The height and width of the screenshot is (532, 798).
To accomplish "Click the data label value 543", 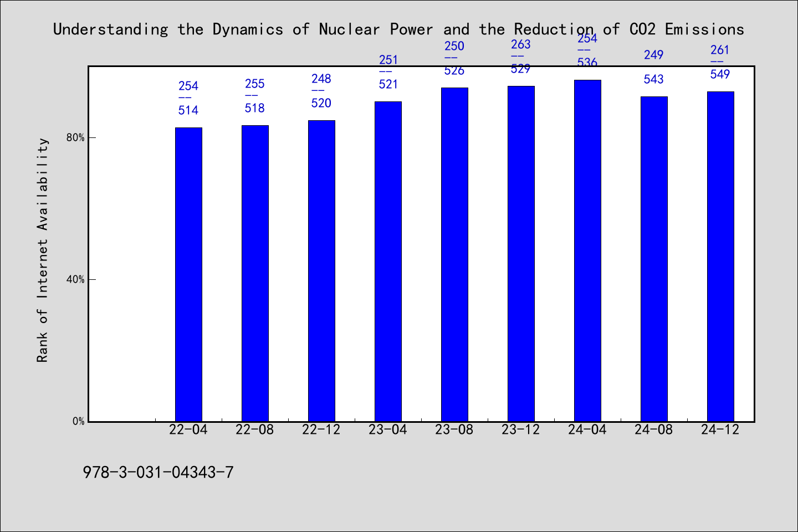I will click(654, 79).
